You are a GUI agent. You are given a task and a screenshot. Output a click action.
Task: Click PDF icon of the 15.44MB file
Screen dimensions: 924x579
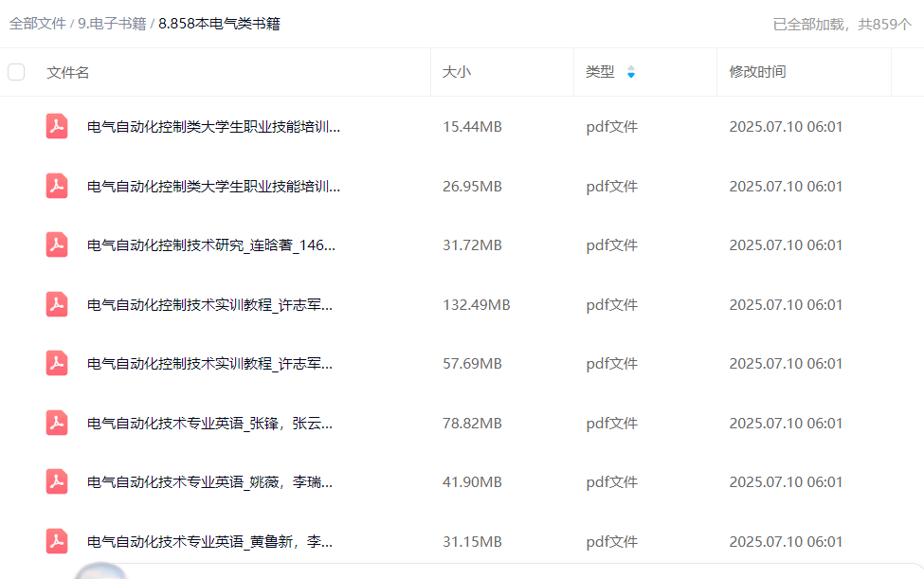(x=57, y=126)
